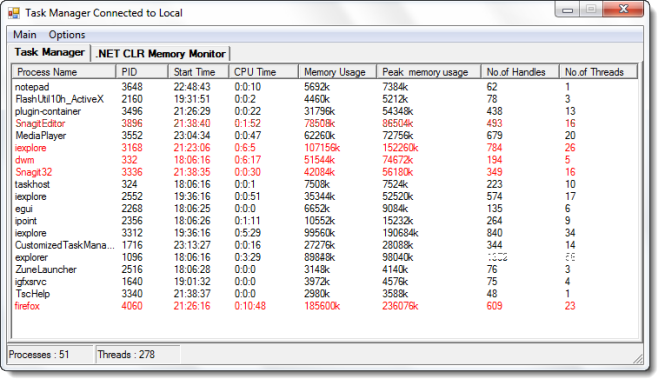Select iexplore process with PID 3168
Screen dimensions: 663x384
coord(325,148)
